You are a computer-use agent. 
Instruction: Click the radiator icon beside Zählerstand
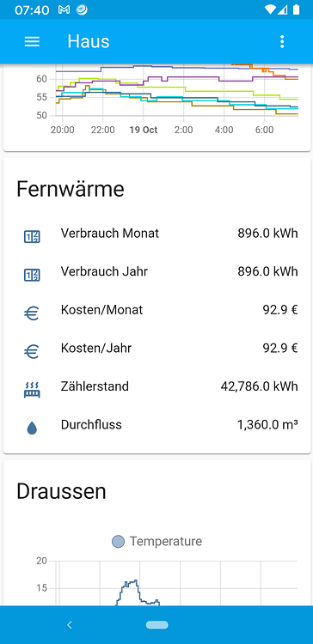click(32, 390)
